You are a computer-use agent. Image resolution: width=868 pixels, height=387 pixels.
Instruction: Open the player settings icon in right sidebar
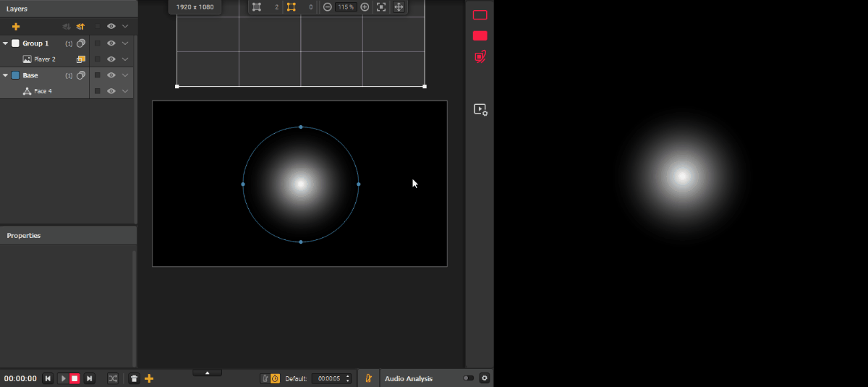tap(480, 109)
